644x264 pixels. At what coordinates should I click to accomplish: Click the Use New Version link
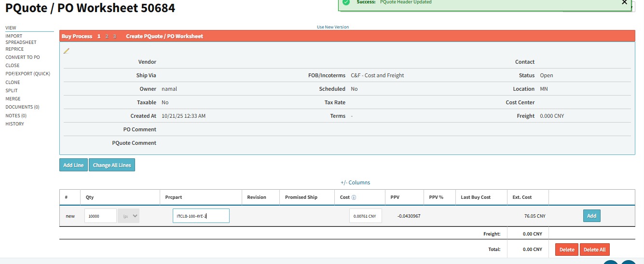coord(332,27)
